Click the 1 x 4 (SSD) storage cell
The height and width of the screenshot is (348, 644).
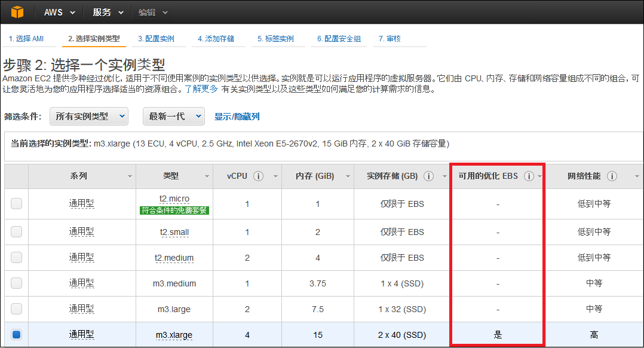[402, 283]
